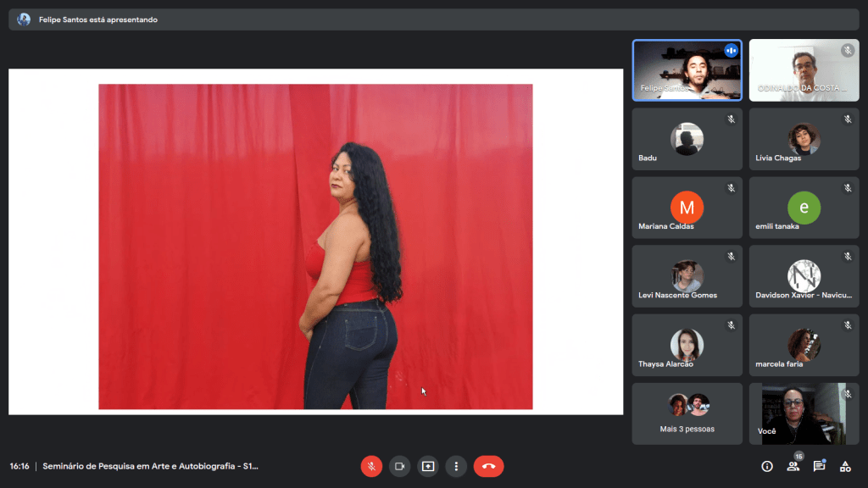This screenshot has width=868, height=488.
Task: Open the chat messages panel
Action: click(x=819, y=466)
